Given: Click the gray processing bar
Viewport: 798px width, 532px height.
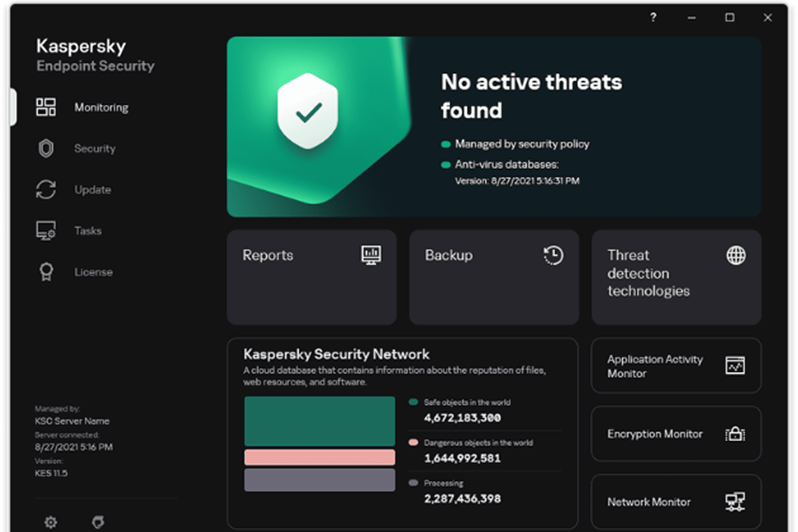Looking at the screenshot, I should [x=320, y=480].
